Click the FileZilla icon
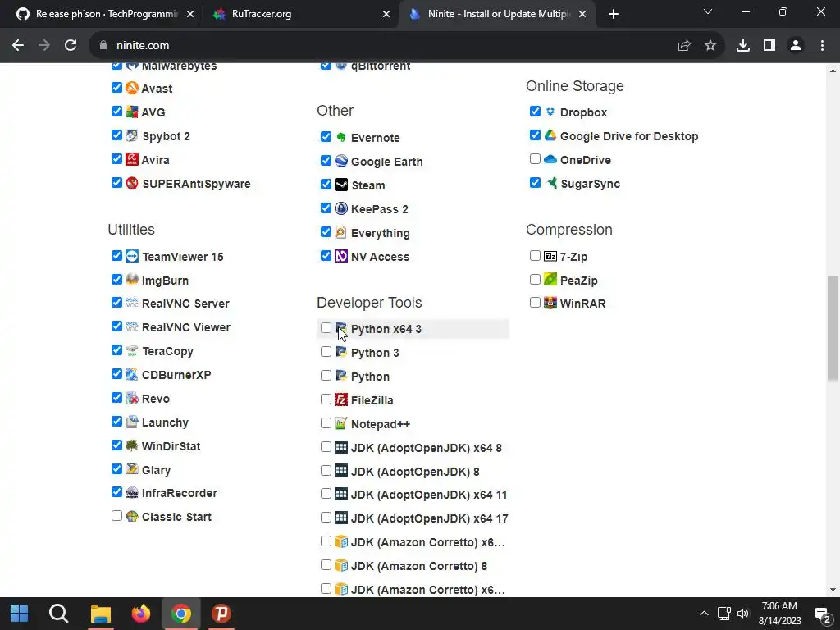 click(341, 399)
